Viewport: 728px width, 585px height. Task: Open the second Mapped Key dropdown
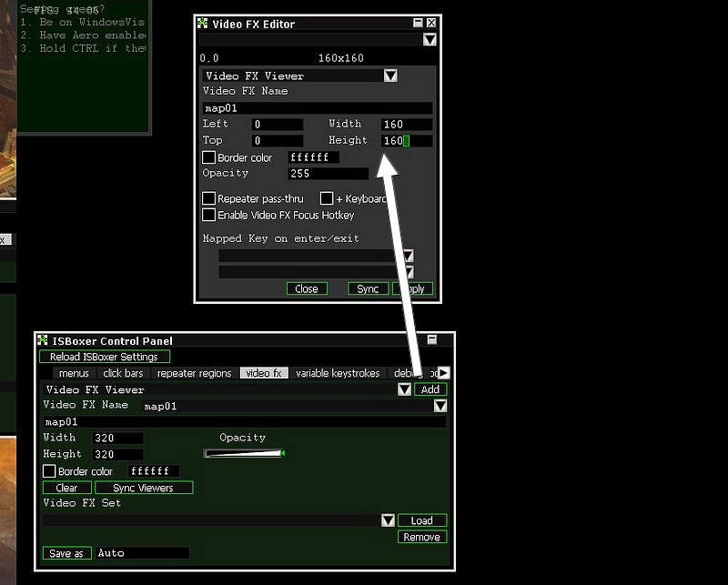(x=409, y=272)
